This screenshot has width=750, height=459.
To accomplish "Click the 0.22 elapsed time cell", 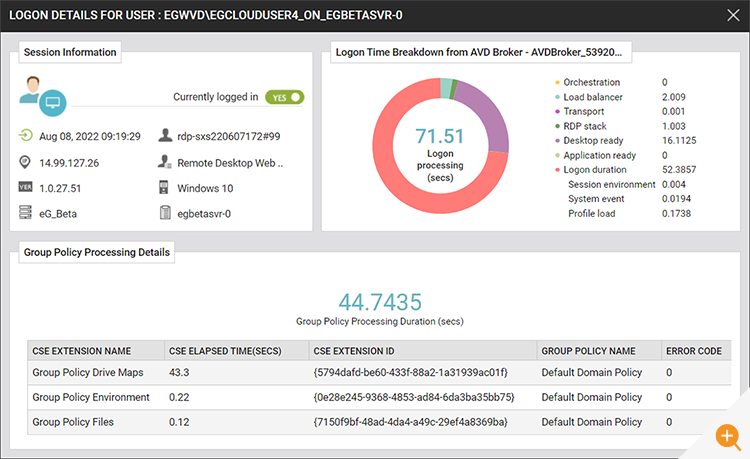I will [179, 397].
